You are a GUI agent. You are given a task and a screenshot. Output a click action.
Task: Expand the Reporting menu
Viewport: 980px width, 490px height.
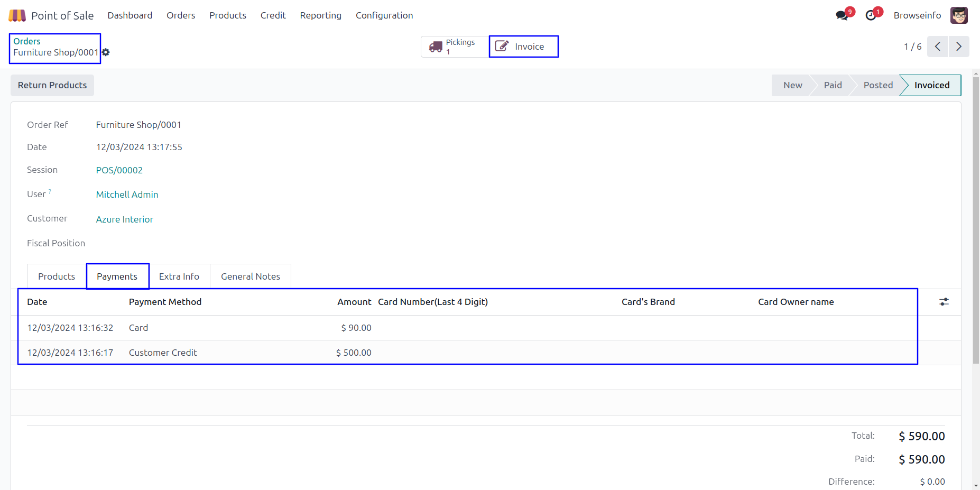pyautogui.click(x=320, y=15)
